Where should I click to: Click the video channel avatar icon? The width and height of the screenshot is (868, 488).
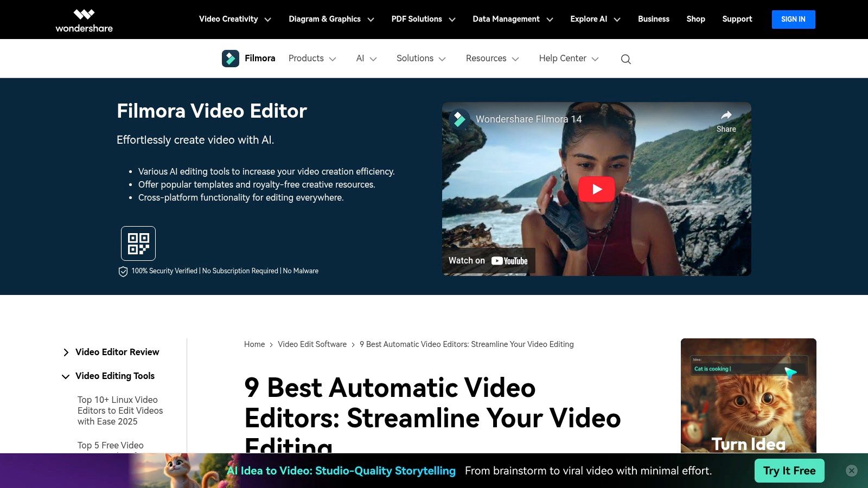(459, 119)
